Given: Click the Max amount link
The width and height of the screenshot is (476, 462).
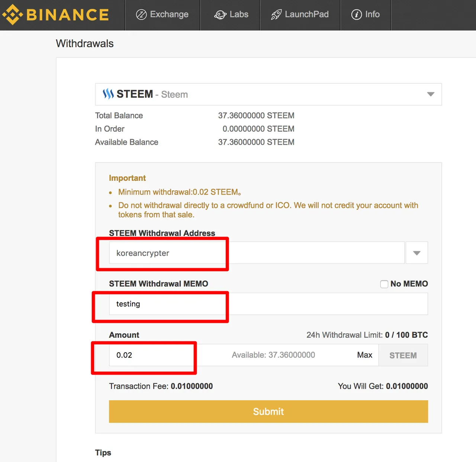Looking at the screenshot, I should click(364, 355).
